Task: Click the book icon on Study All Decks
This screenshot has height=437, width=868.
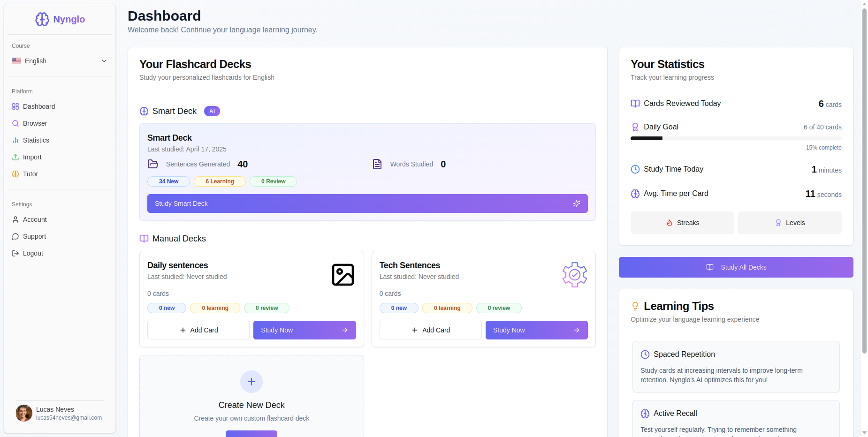Action: click(710, 267)
